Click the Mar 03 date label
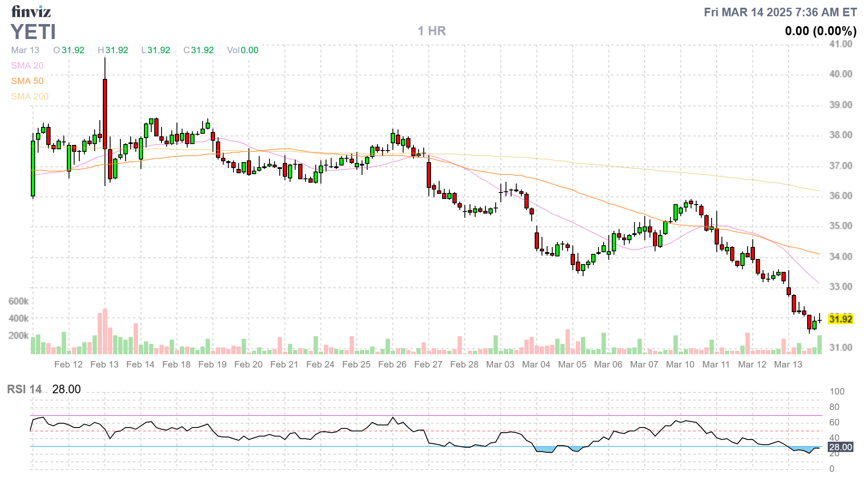 tap(500, 365)
